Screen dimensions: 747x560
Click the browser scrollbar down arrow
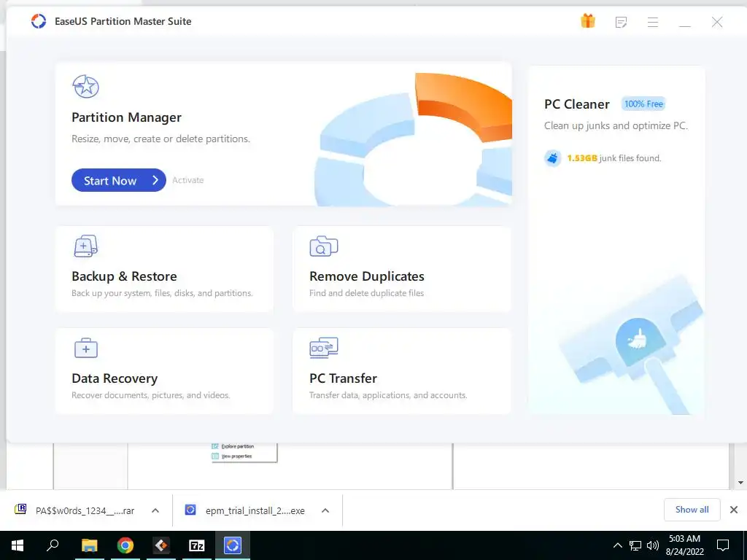coord(740,483)
